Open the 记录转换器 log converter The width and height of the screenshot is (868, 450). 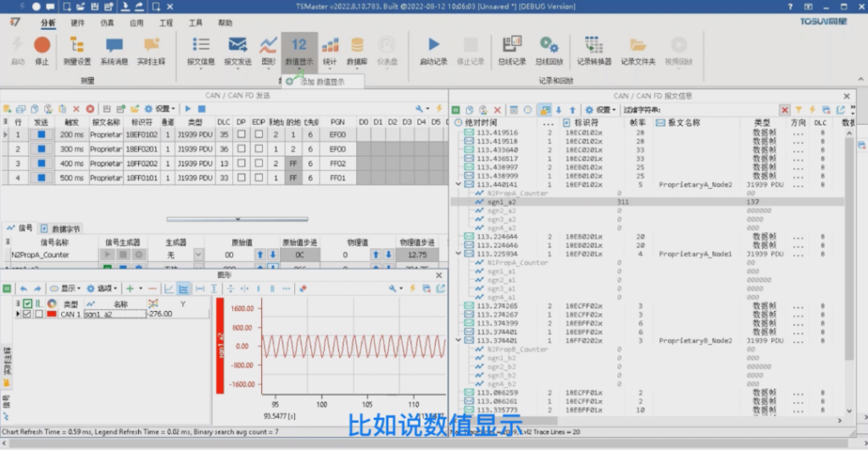[593, 50]
